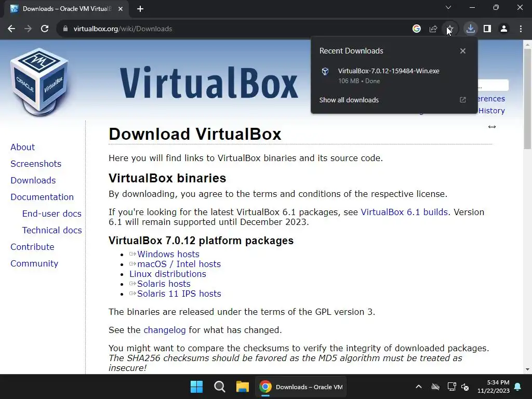This screenshot has height=399, width=532.
Task: Open the notifications bell icon
Action: click(518, 387)
